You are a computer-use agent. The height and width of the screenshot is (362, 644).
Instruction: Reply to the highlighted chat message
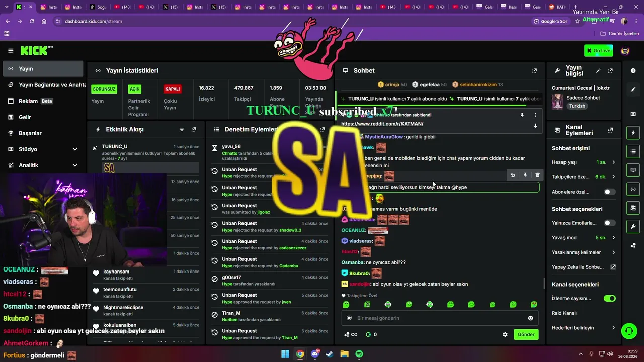pos(513,175)
